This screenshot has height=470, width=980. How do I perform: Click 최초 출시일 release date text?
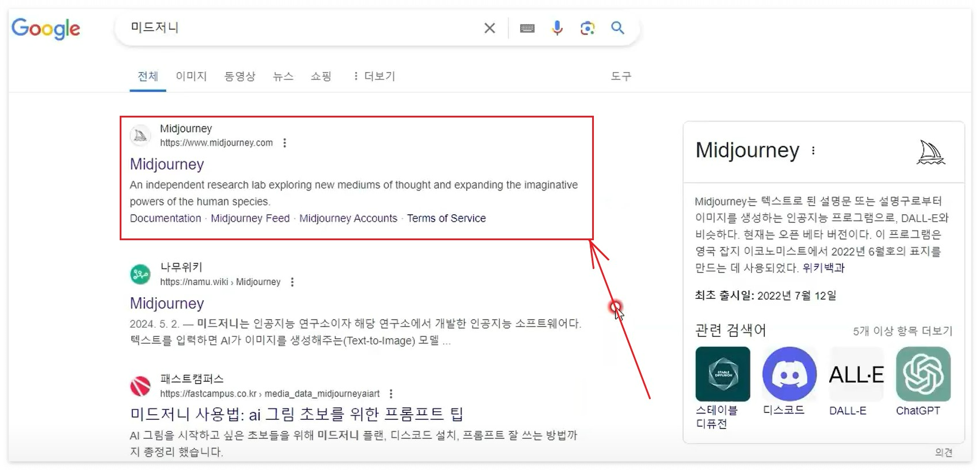(765, 296)
